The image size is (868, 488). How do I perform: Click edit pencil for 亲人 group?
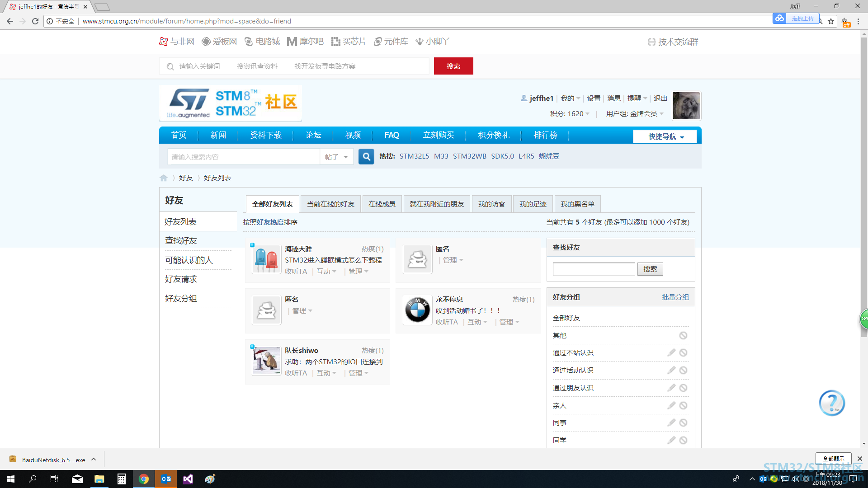671,405
